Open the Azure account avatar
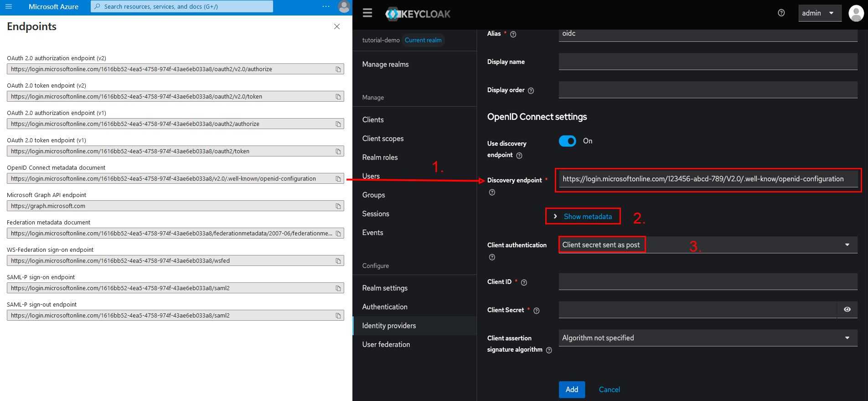Screen dimensions: 868x401 point(344,6)
